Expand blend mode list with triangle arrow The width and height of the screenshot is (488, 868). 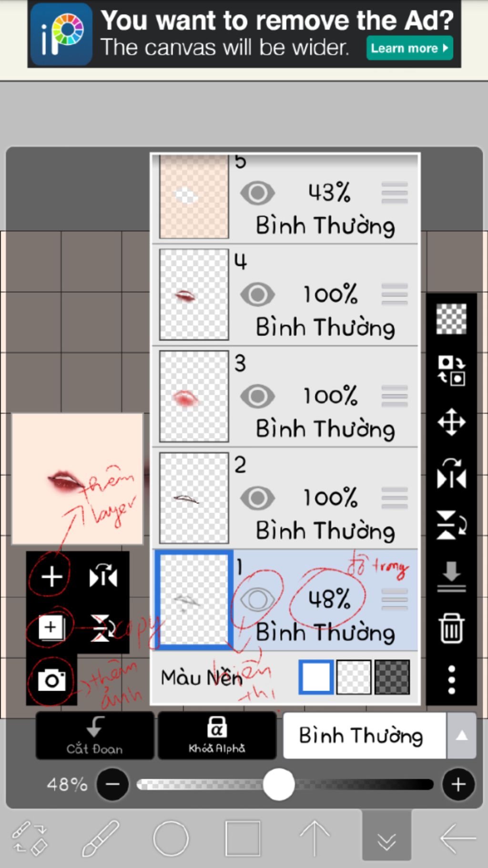(461, 735)
